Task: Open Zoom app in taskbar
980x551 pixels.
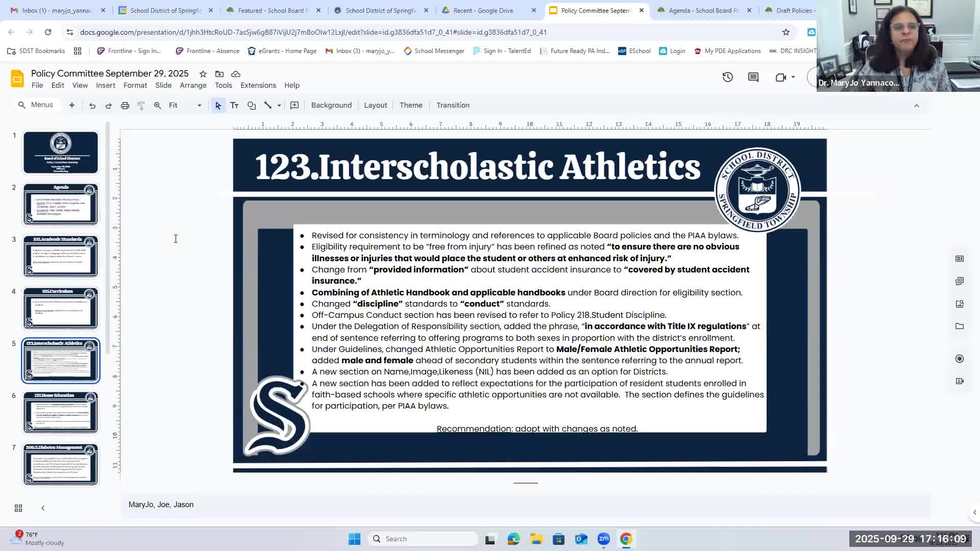Action: click(x=603, y=539)
